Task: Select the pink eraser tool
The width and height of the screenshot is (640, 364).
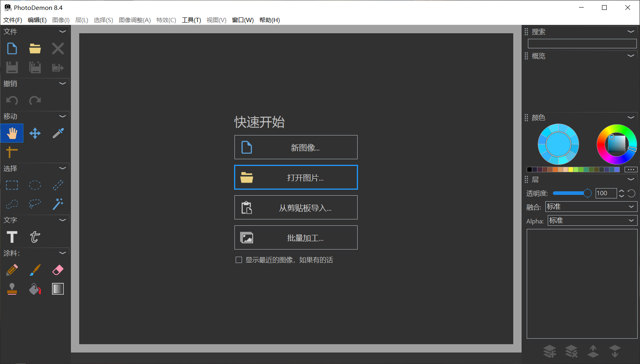Action: [58, 270]
